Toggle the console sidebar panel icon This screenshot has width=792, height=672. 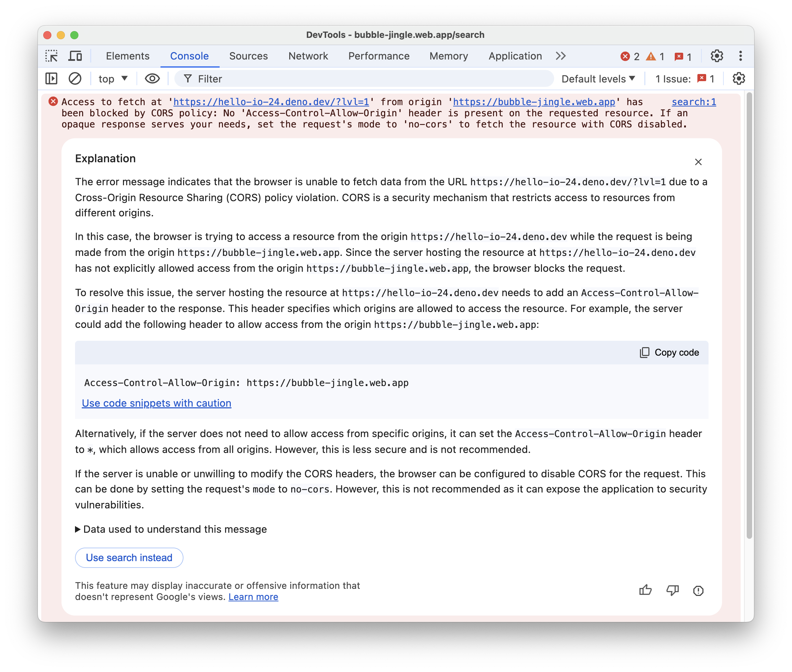(52, 79)
